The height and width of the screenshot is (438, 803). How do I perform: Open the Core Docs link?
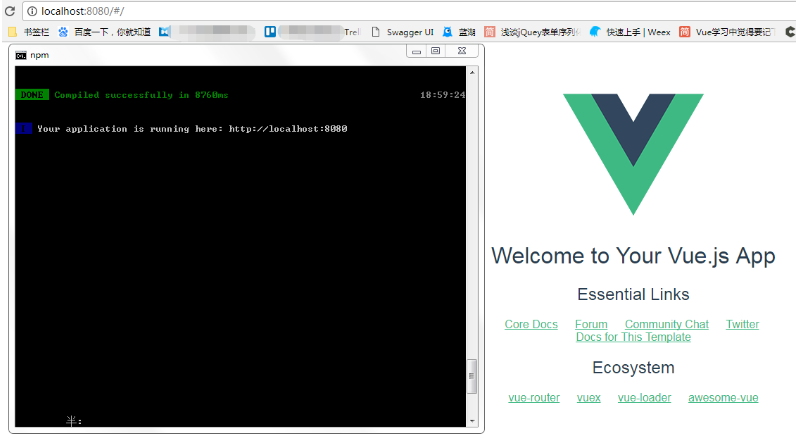[x=531, y=324]
